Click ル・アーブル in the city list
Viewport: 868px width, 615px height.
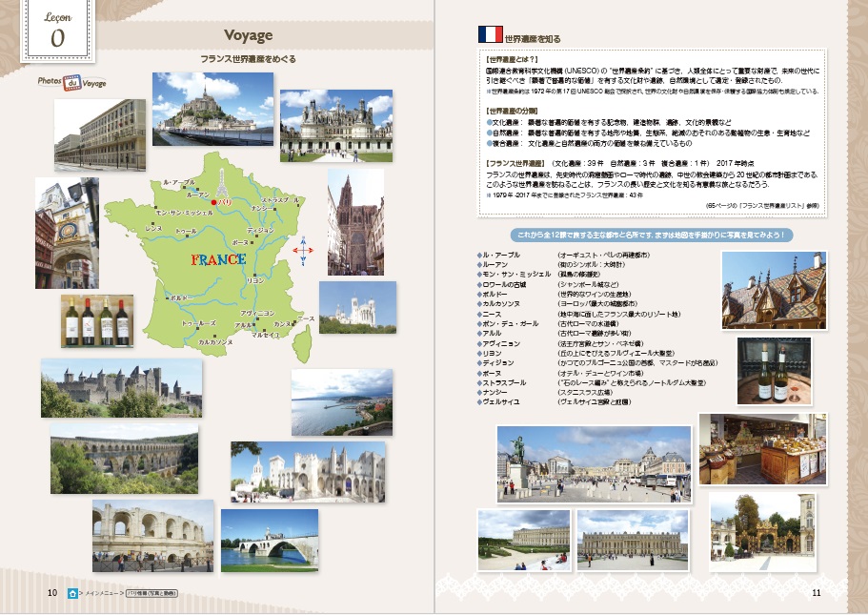click(x=501, y=255)
